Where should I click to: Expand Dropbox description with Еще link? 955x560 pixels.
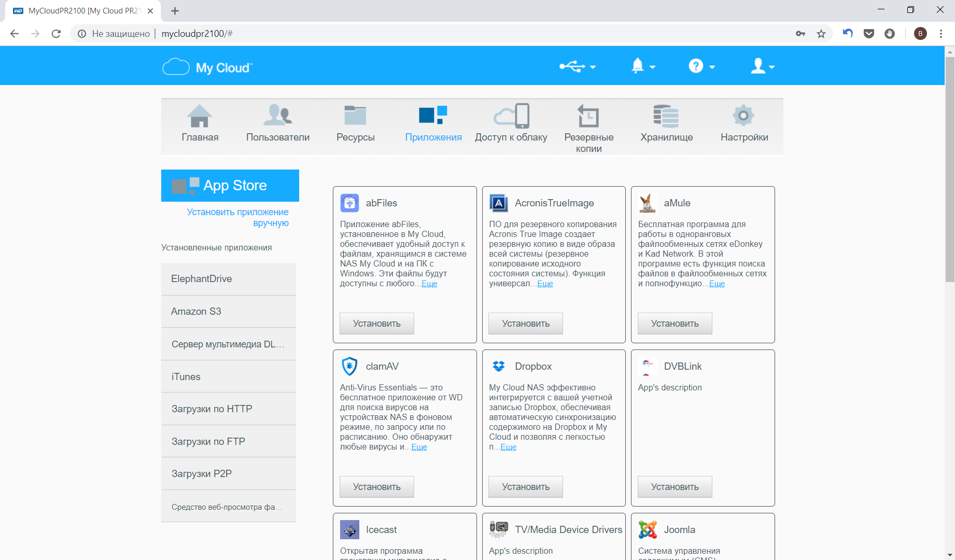[x=509, y=447]
